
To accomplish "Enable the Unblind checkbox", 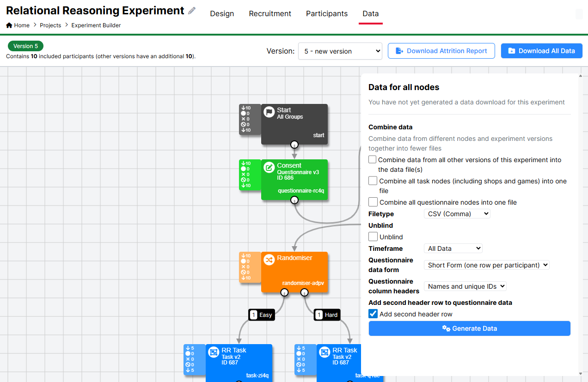I will click(x=373, y=236).
